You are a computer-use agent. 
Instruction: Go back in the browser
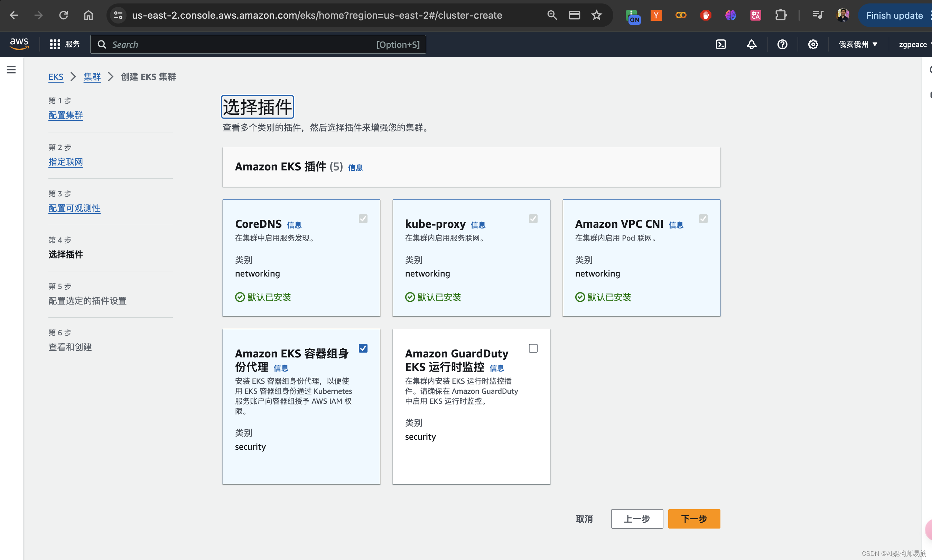[x=14, y=15]
